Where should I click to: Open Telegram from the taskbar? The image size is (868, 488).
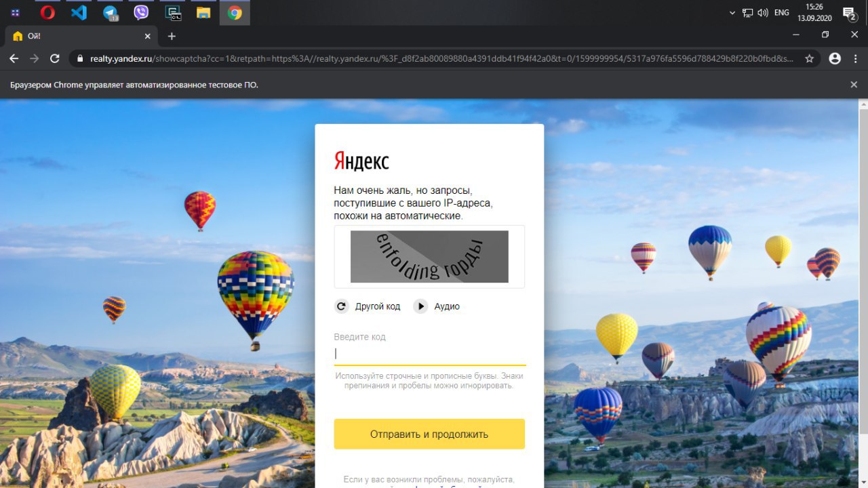click(x=111, y=12)
